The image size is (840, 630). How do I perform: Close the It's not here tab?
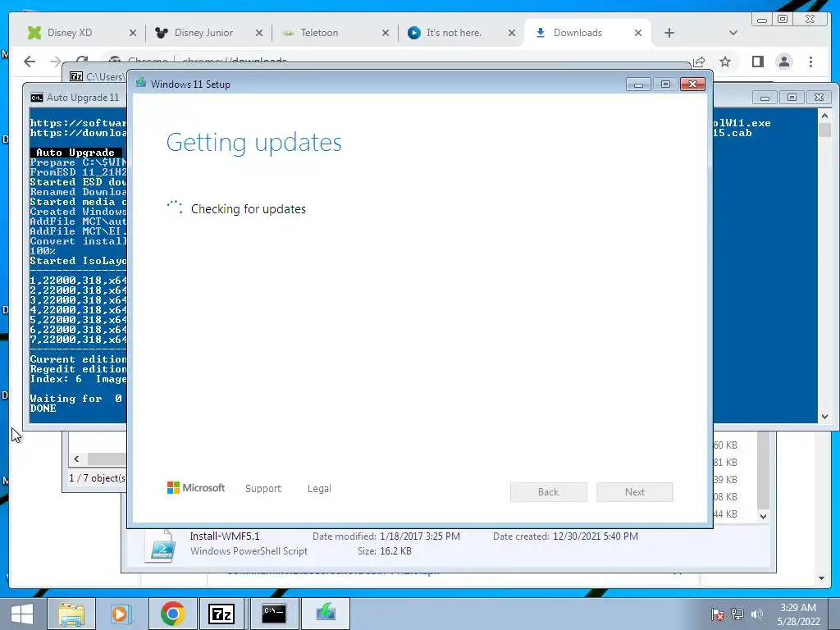tap(512, 33)
